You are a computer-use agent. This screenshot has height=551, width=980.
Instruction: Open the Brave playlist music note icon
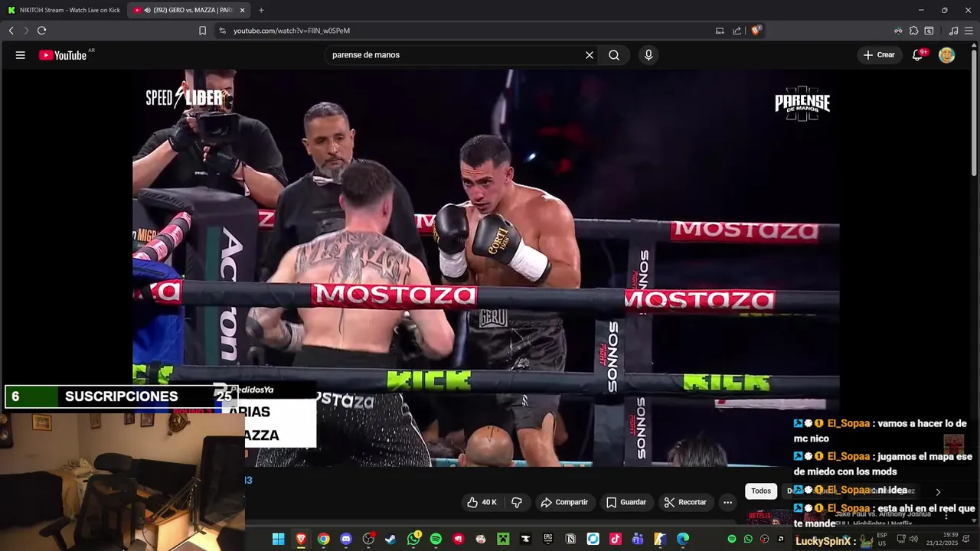pyautogui.click(x=953, y=31)
